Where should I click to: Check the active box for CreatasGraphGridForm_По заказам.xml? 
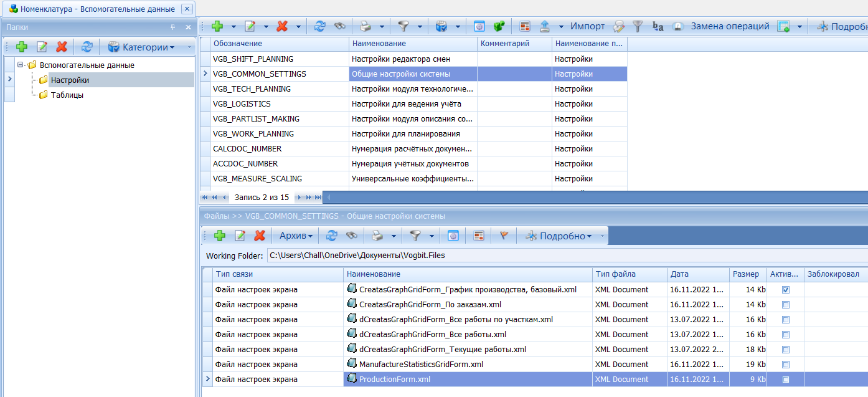click(x=785, y=305)
